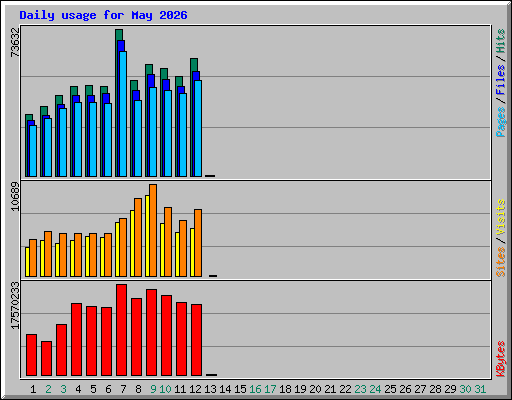Click day label 22 on x-axis

[x=345, y=389]
